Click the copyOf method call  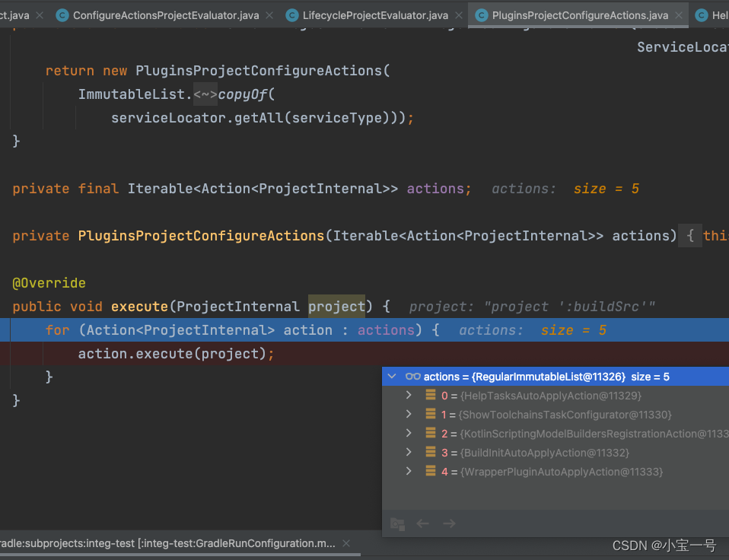[x=242, y=94]
